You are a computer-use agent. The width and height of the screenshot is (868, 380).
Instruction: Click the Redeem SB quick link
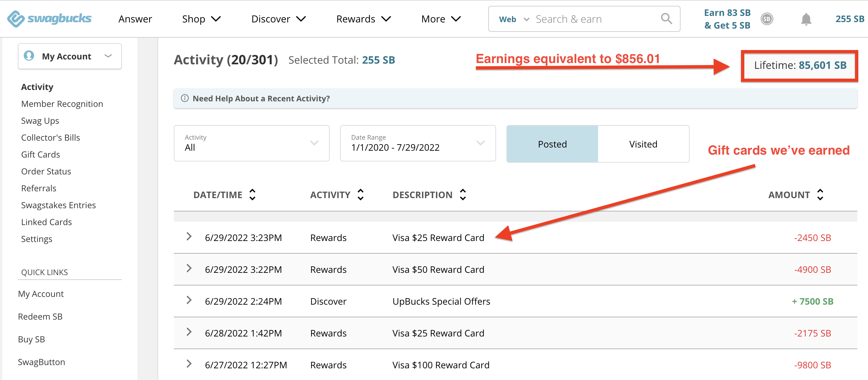[40, 316]
